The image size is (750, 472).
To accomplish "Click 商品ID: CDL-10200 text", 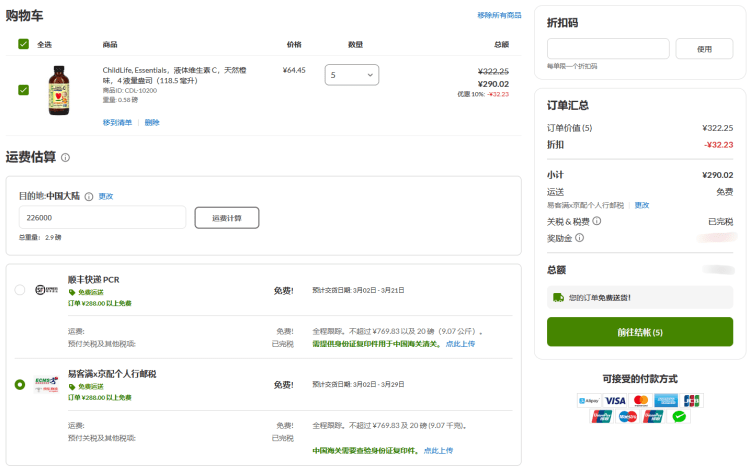I will 130,90.
